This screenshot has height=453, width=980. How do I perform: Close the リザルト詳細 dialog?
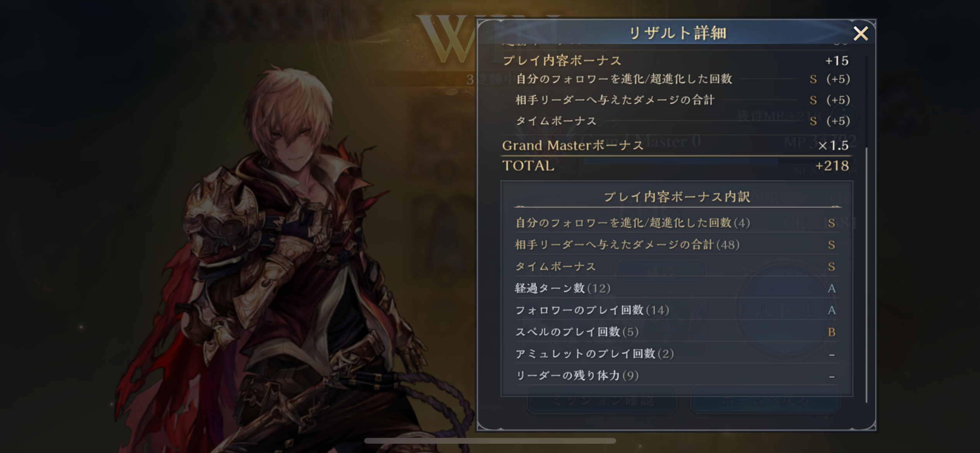point(860,34)
